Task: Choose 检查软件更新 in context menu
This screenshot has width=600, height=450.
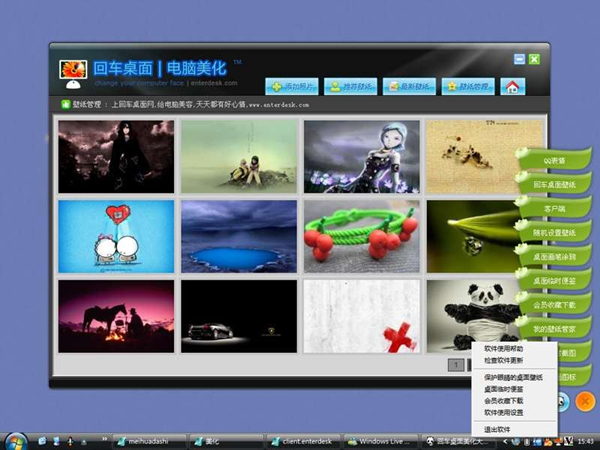Action: click(510, 361)
